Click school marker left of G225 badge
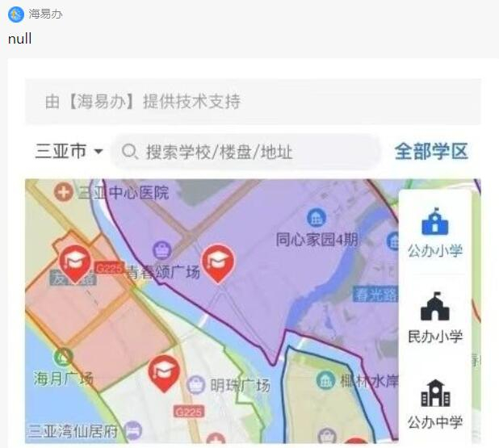Image resolution: width=499 pixels, height=448 pixels. click(75, 264)
